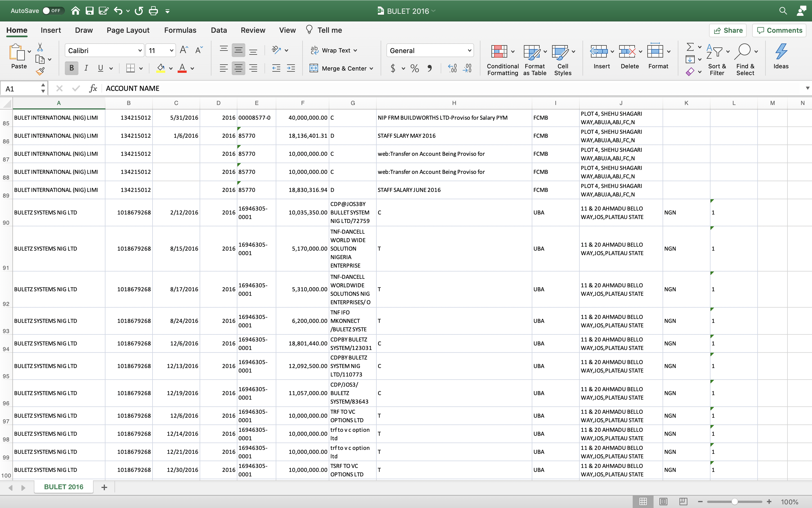Open the font color picker dropdown arrow
Image resolution: width=812 pixels, height=508 pixels.
tap(192, 69)
